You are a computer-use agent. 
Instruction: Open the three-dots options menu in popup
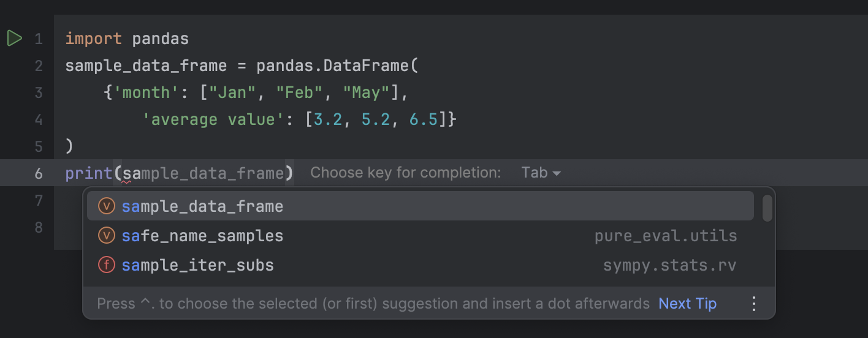[x=754, y=304]
